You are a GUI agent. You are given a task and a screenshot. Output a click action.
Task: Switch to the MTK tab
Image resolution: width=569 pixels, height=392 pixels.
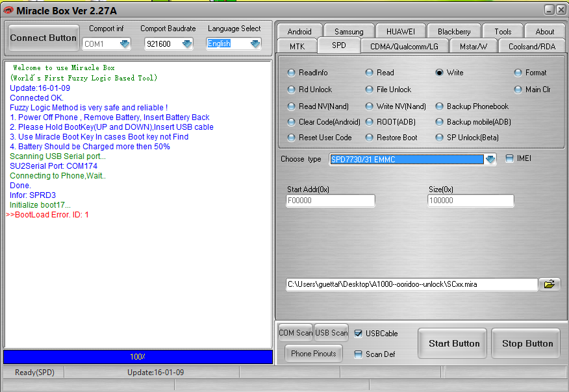[297, 47]
